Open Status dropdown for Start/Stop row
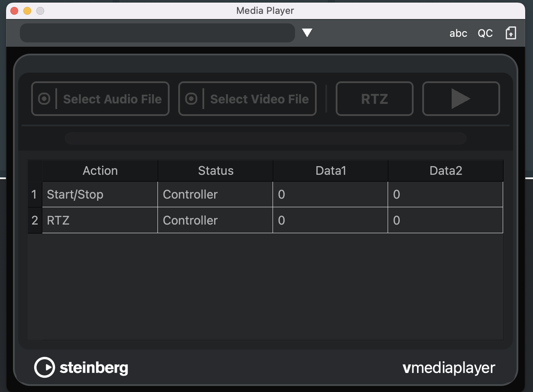 tap(215, 194)
